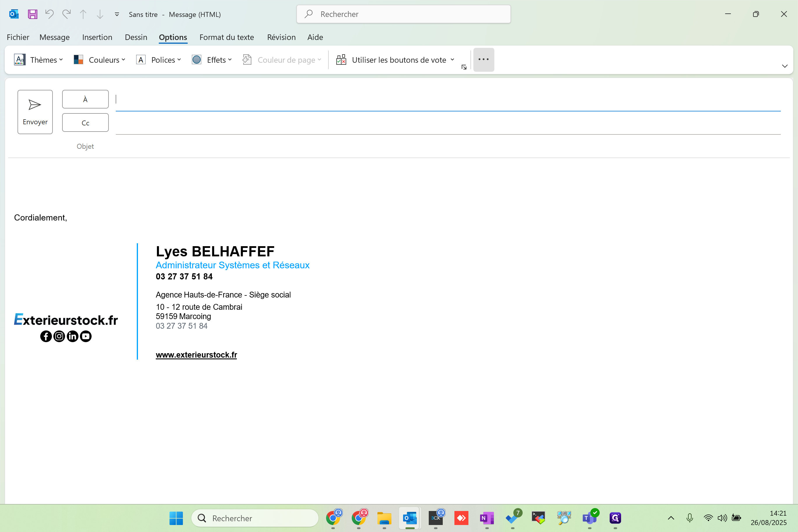The height and width of the screenshot is (532, 798).
Task: Click the LinkedIn icon in signature
Action: (73, 336)
